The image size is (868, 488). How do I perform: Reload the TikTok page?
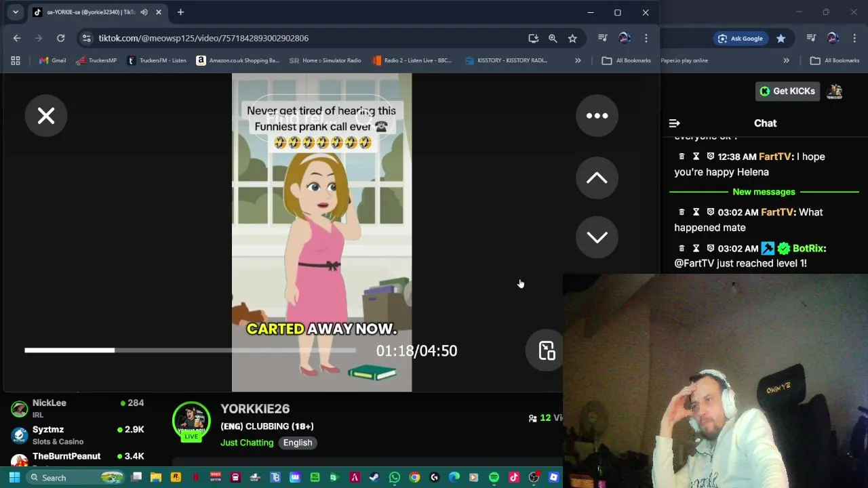(x=60, y=38)
